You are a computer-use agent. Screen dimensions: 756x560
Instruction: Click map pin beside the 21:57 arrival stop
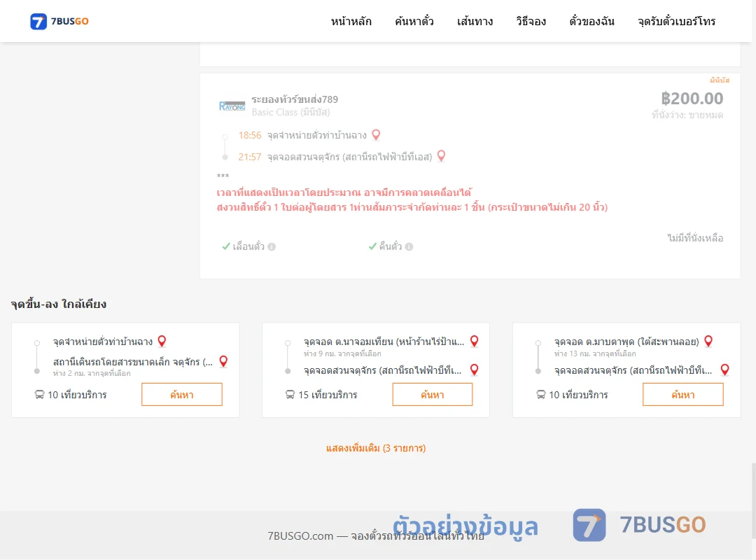[x=441, y=156]
